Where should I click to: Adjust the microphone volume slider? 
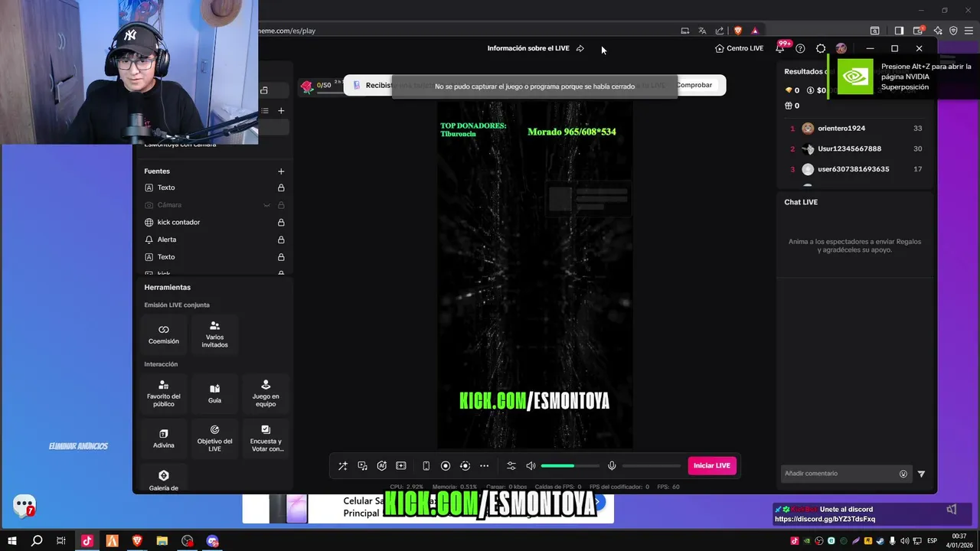point(652,465)
